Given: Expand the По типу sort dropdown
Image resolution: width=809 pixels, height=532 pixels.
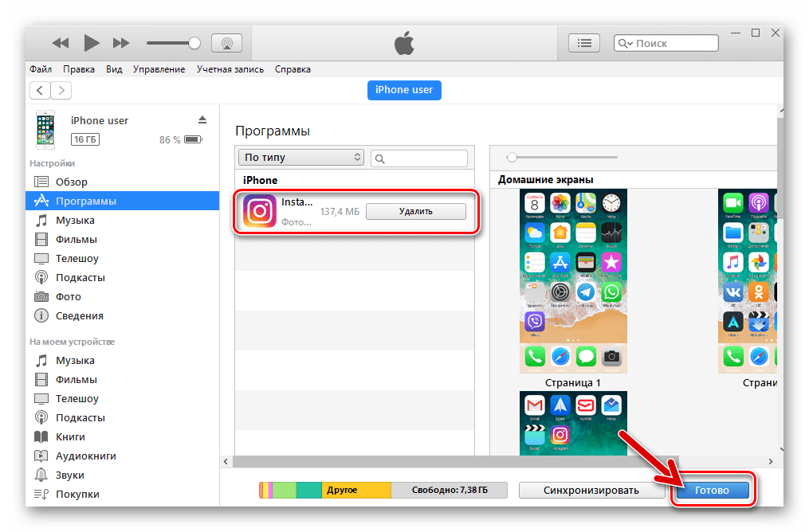Looking at the screenshot, I should pos(301,157).
